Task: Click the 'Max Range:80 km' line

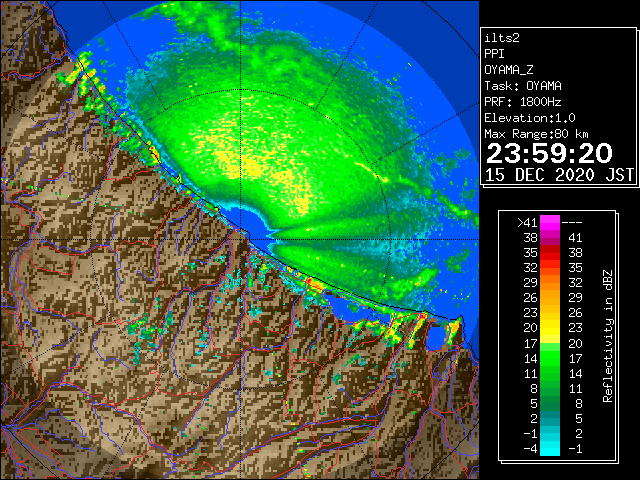Action: pyautogui.click(x=536, y=134)
